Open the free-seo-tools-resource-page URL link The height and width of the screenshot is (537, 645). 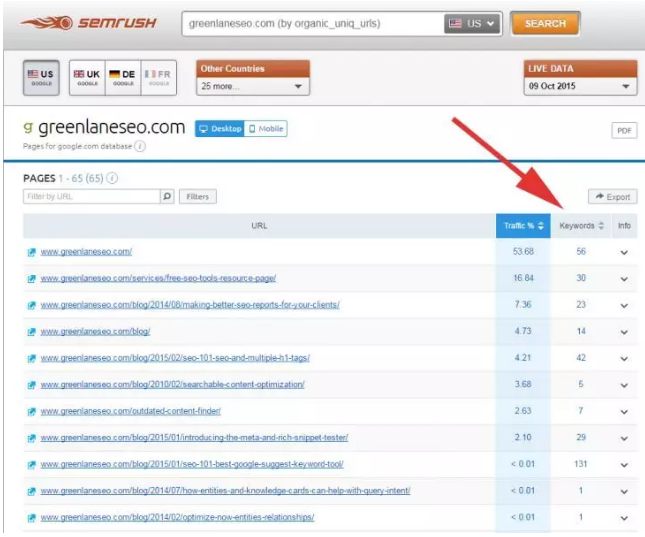point(158,278)
